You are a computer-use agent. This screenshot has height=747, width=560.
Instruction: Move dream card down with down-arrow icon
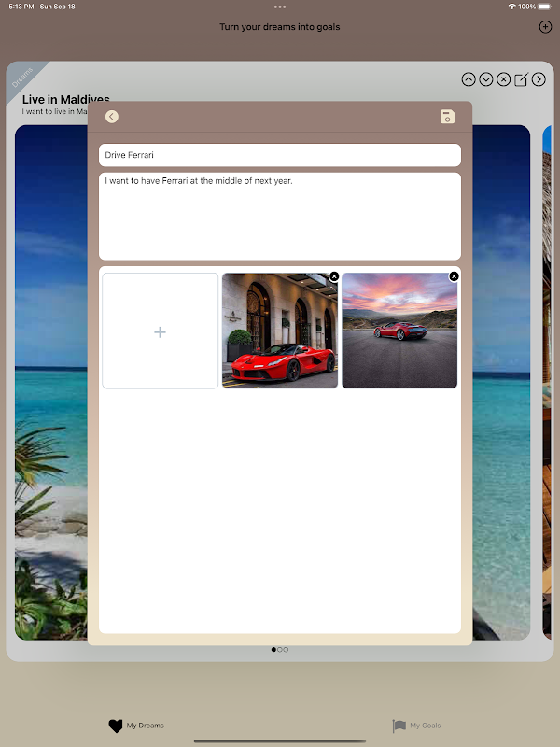point(486,79)
